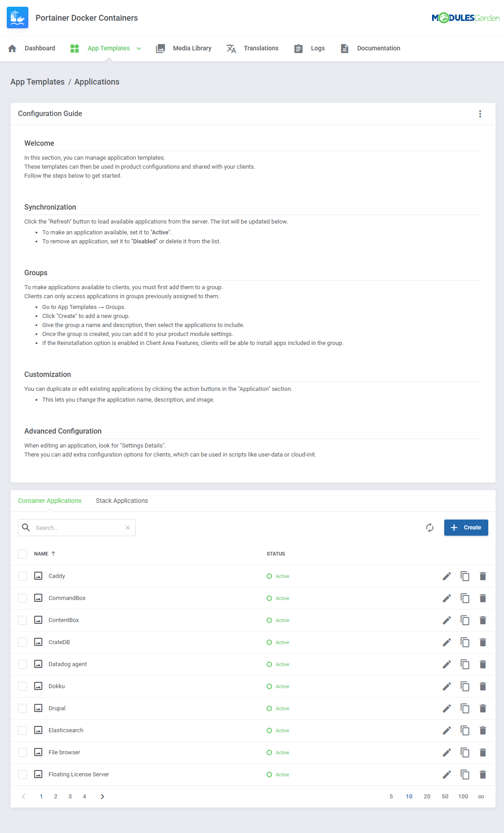Screen dimensions: 504x833
Task: Click the Caddy image placeholder icon
Action: (x=39, y=576)
